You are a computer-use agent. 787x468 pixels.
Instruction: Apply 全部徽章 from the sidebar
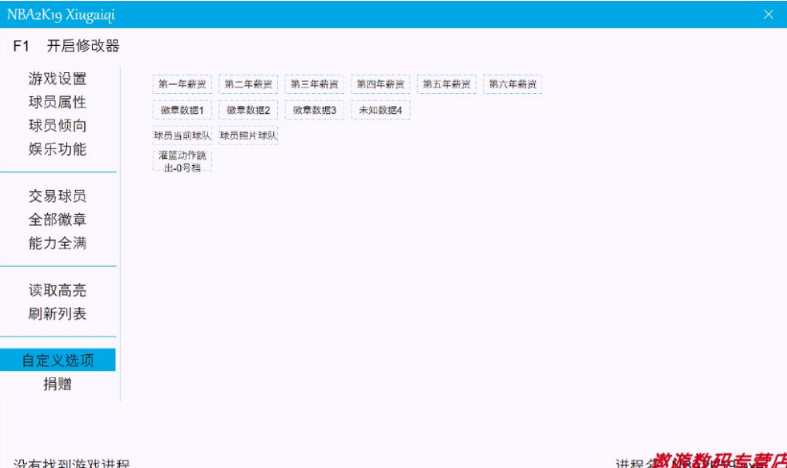click(58, 219)
